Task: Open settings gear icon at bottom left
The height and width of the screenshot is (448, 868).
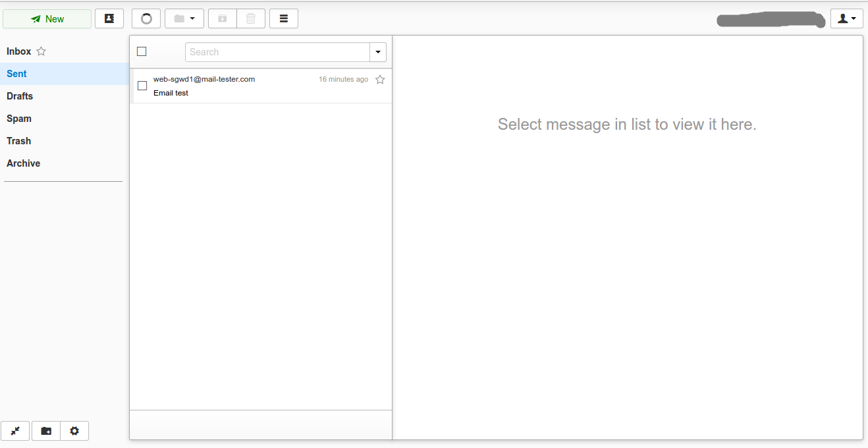Action: tap(74, 431)
